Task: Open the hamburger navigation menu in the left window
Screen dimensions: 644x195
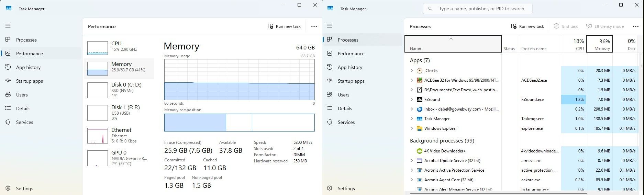Action: [x=8, y=26]
